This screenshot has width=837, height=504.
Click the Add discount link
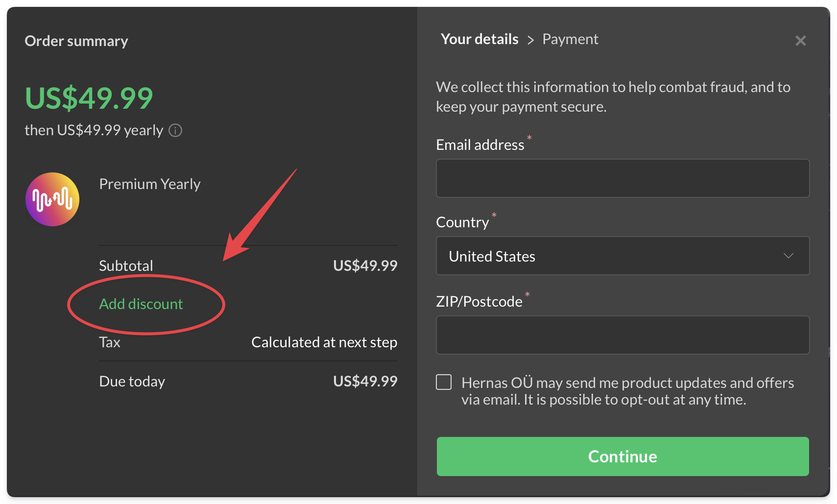141,304
